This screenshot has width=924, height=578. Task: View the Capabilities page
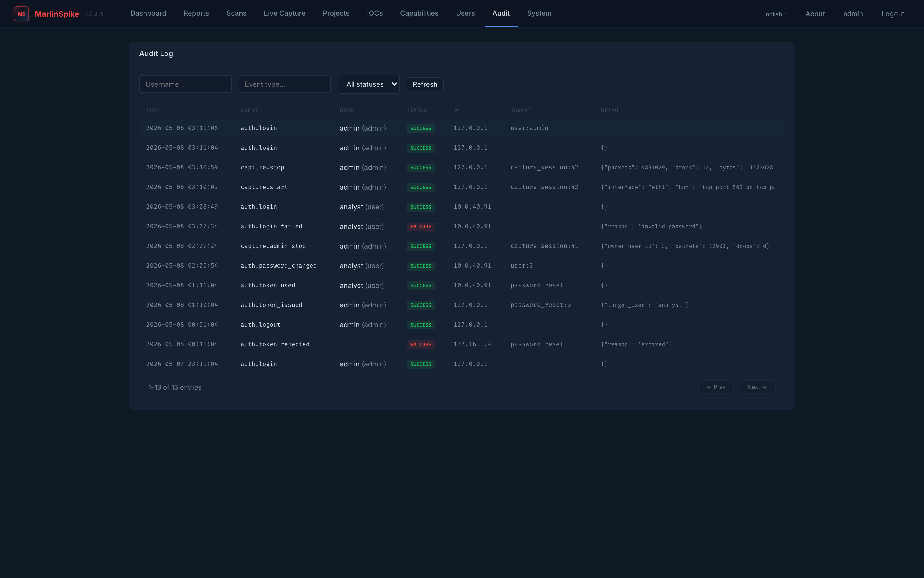point(419,13)
